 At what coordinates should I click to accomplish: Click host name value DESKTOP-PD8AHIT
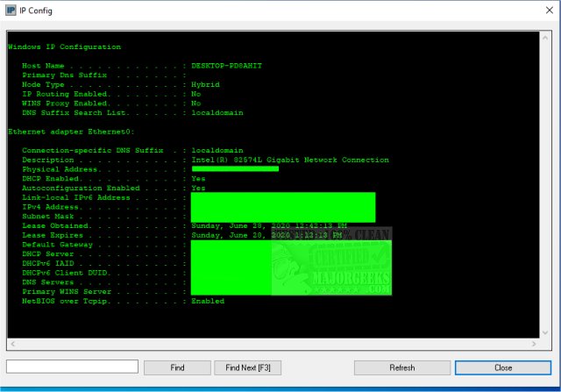tap(226, 66)
